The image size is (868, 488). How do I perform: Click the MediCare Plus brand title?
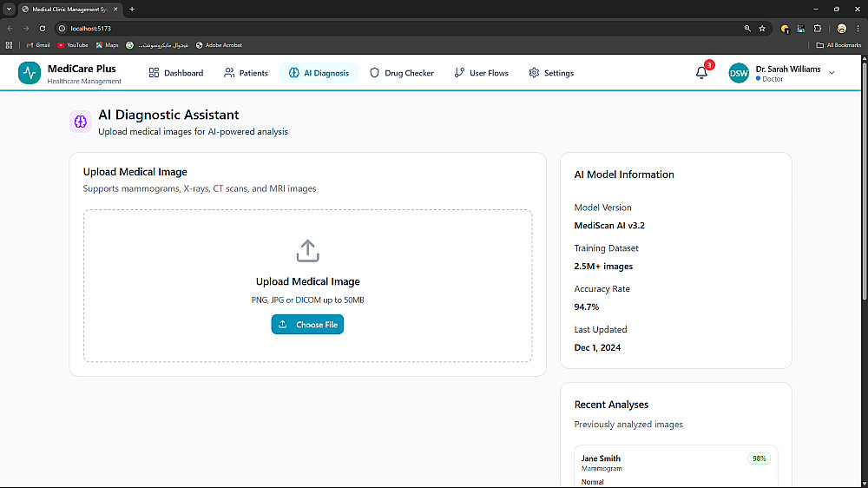(x=82, y=69)
